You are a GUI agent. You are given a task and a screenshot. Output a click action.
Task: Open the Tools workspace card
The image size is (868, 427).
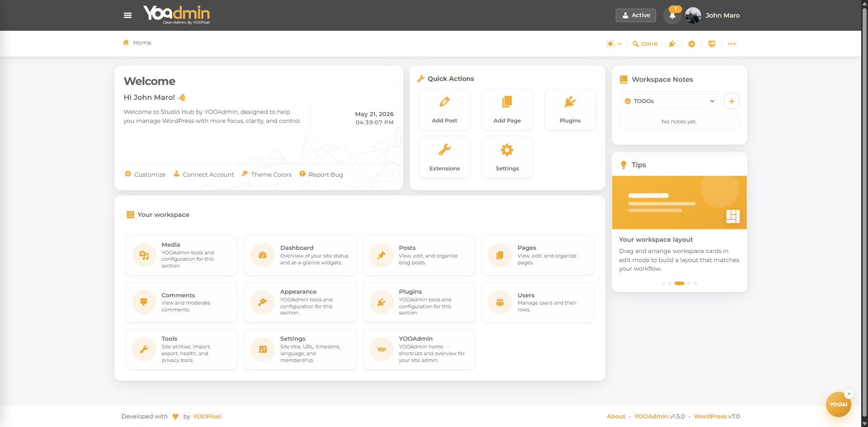(182, 349)
